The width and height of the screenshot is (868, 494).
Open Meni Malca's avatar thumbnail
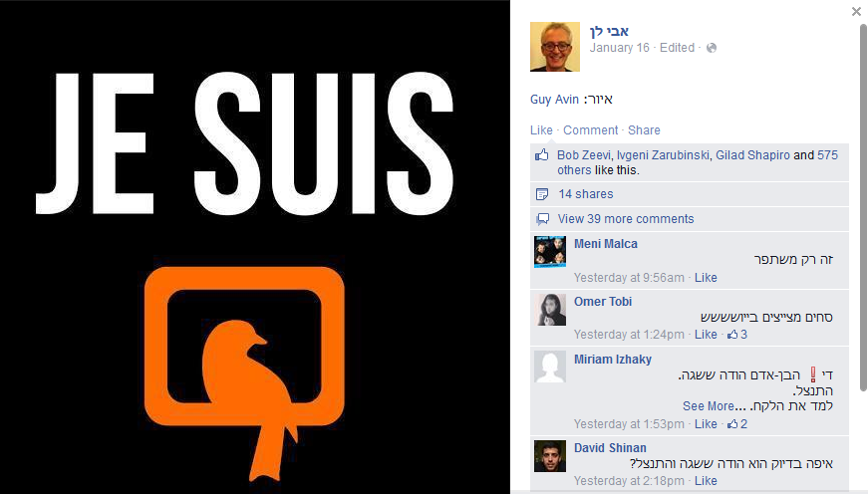click(550, 252)
